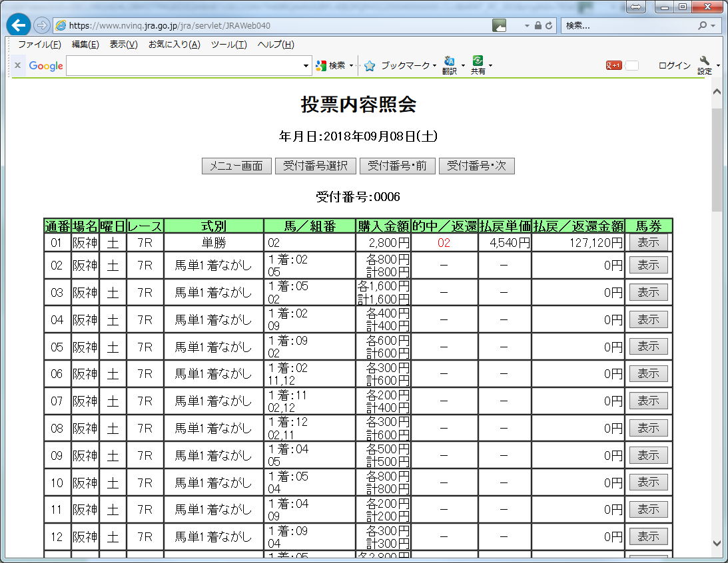The width and height of the screenshot is (728, 563).
Task: Click the 払戻/返還金額 column header
Action: [578, 226]
